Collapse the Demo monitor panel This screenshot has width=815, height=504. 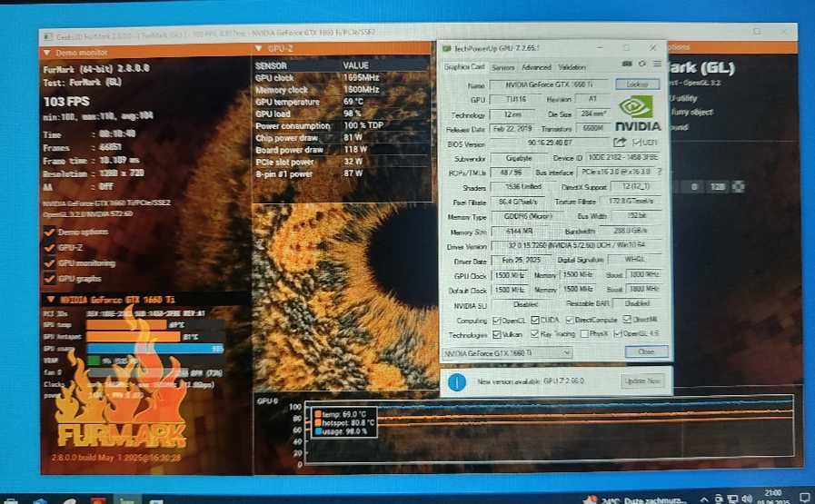(47, 53)
